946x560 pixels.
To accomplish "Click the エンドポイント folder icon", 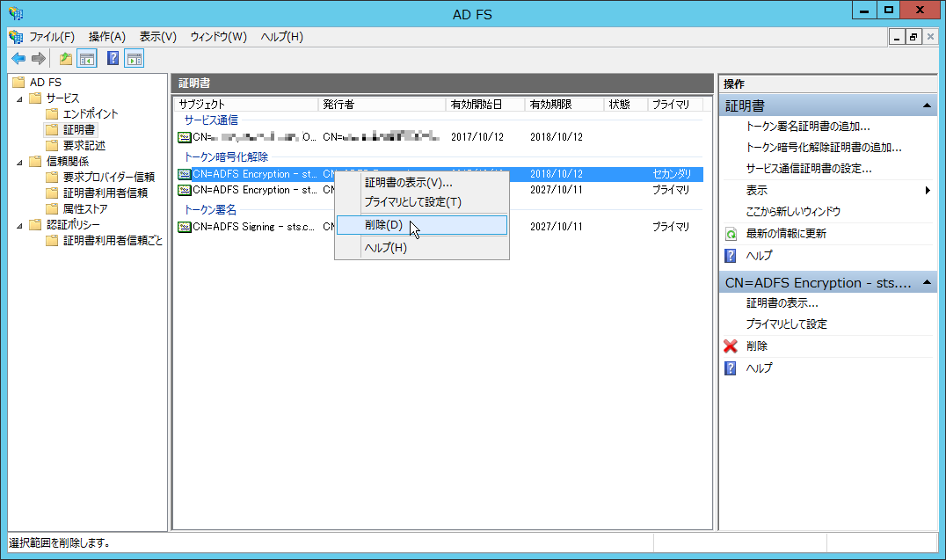I will [x=52, y=113].
